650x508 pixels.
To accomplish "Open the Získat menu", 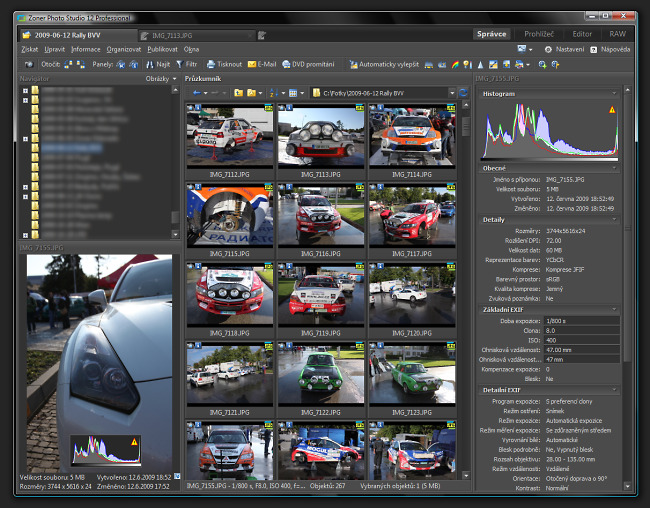I will tap(29, 49).
